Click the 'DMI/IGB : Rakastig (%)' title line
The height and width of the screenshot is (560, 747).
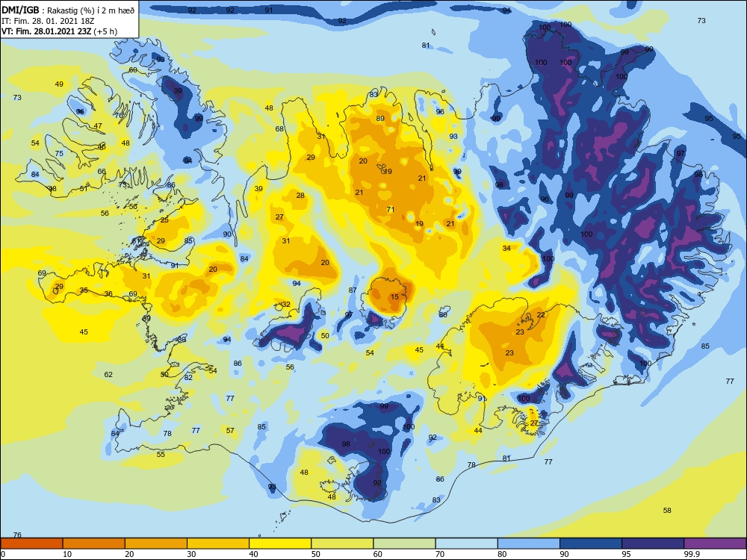click(x=68, y=10)
